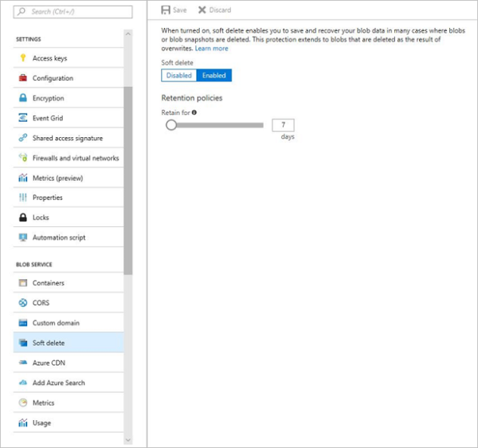
Task: Open Configuration via its red toolbox icon
Action: [23, 78]
